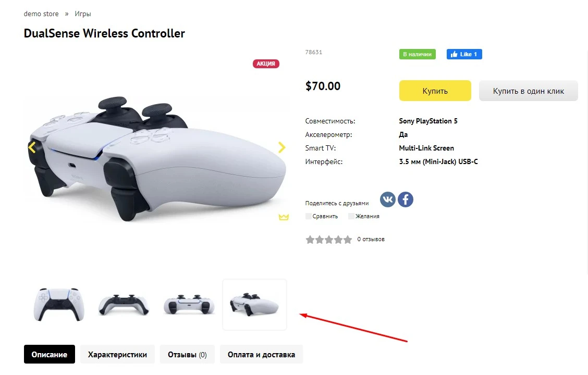Screen dimensions: 588x375
Task: Switch to the Характеристики tab
Action: point(117,354)
